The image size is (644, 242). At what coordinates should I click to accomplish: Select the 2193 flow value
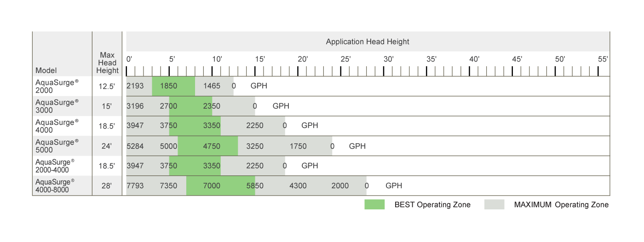pos(135,86)
